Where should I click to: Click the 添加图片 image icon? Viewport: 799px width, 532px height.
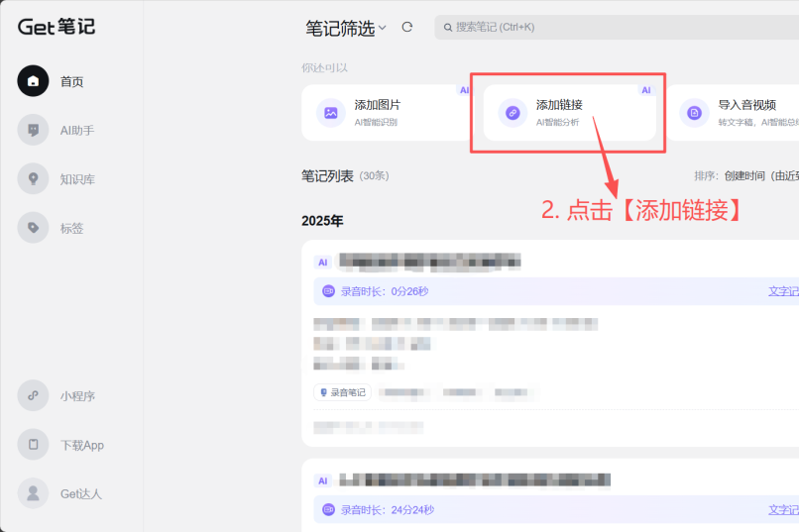(331, 113)
